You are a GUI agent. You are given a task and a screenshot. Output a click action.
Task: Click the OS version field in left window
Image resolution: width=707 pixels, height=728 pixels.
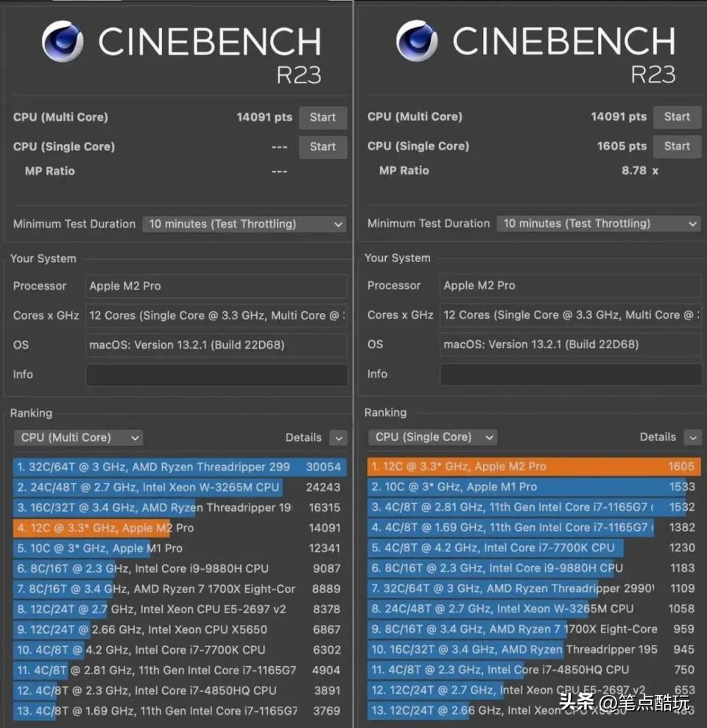[x=217, y=345]
